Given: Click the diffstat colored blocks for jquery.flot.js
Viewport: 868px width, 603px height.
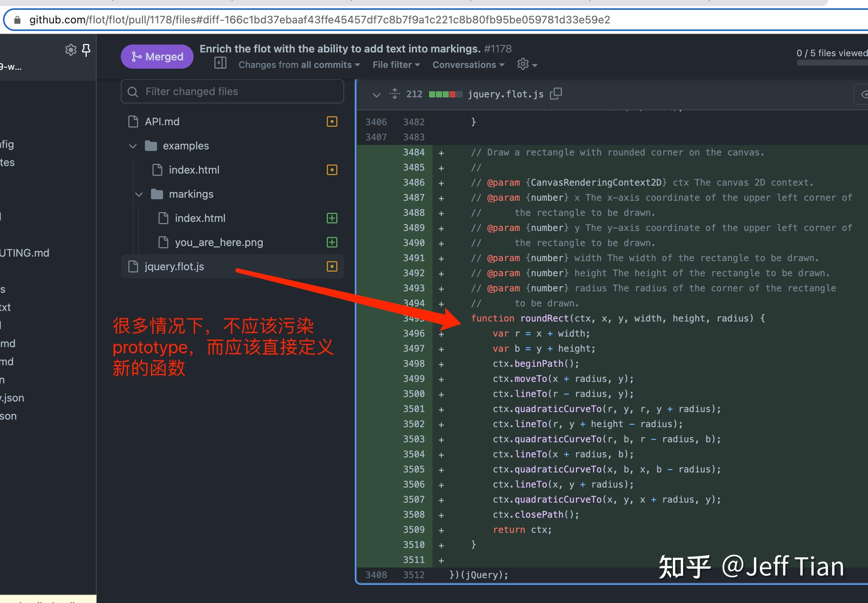Looking at the screenshot, I should coord(445,94).
